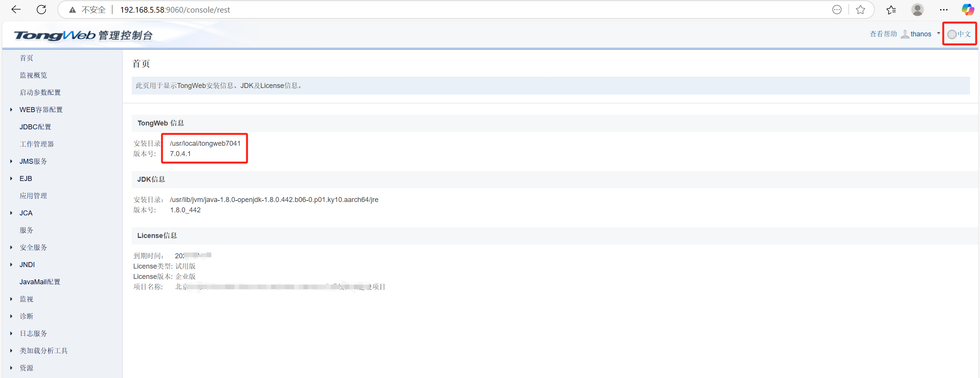Launch the Copilot icon in browser toolbar
Image resolution: width=980 pixels, height=378 pixels.
(968, 10)
